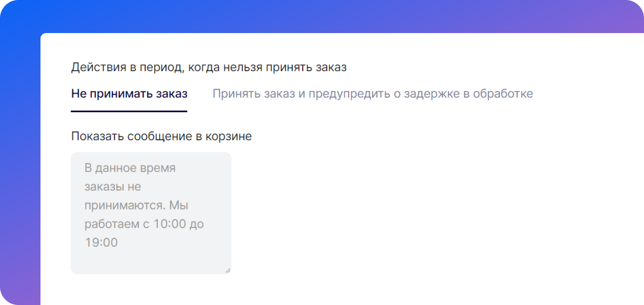The height and width of the screenshot is (305, 644).
Task: Click 'заказы не' line in the textarea
Action: click(113, 187)
